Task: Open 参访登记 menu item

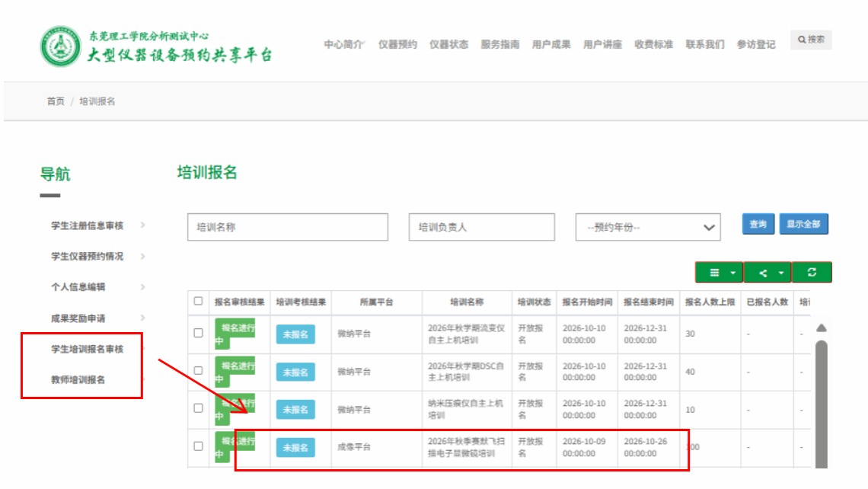Action: pos(756,44)
